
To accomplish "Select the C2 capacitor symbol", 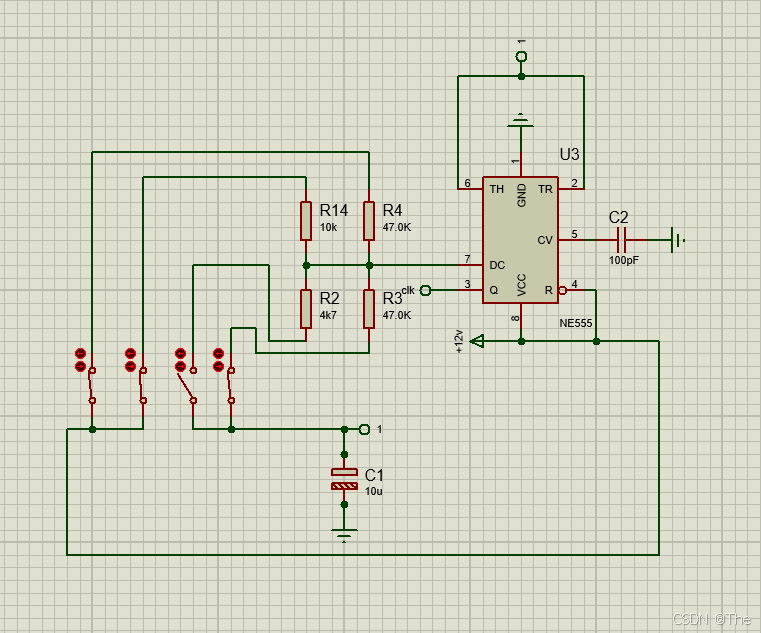I will click(x=621, y=240).
